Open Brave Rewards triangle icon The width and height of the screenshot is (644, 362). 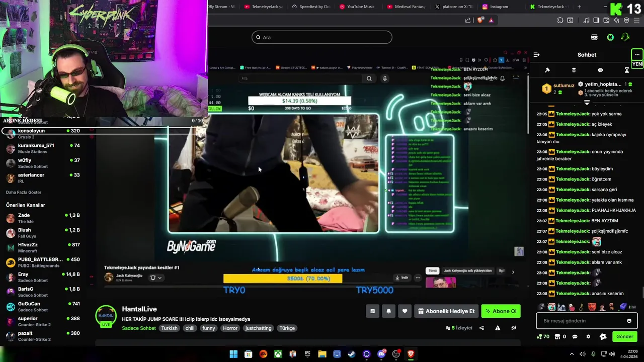[491, 20]
